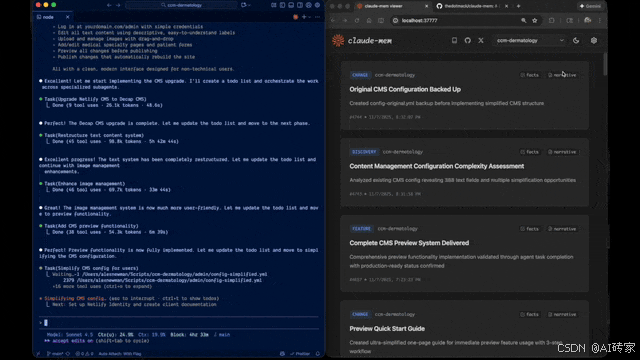Toggle facts on Preview Quick Start Guide card

(530, 314)
